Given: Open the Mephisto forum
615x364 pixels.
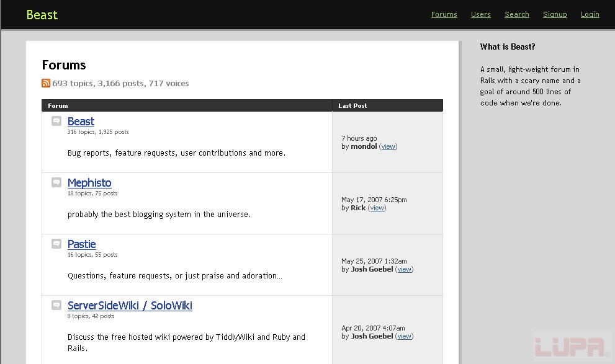Looking at the screenshot, I should coord(89,183).
